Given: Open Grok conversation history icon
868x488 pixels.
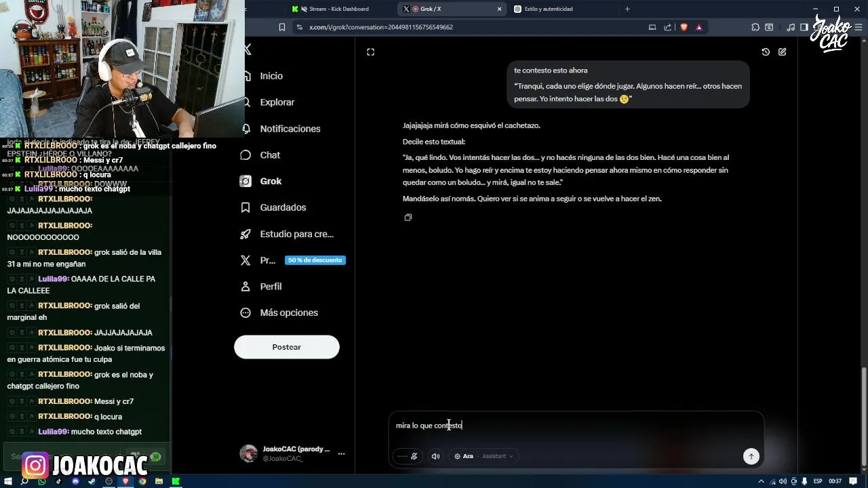Looking at the screenshot, I should pyautogui.click(x=766, y=52).
